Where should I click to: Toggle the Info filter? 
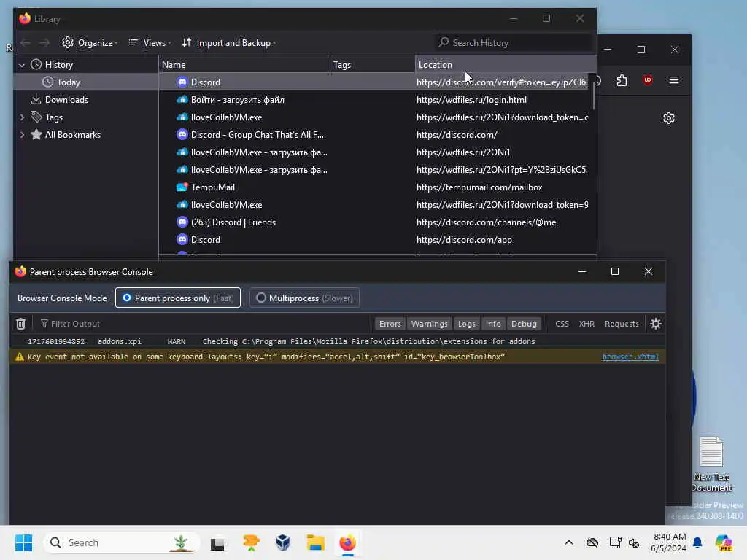[x=493, y=324]
